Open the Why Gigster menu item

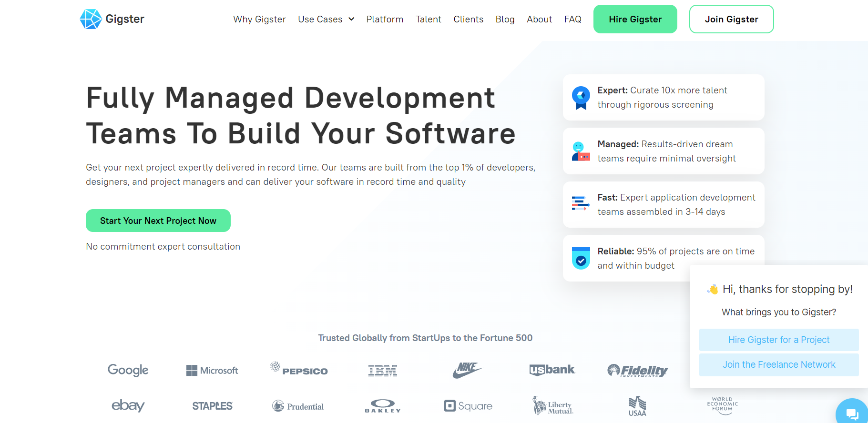click(x=259, y=19)
